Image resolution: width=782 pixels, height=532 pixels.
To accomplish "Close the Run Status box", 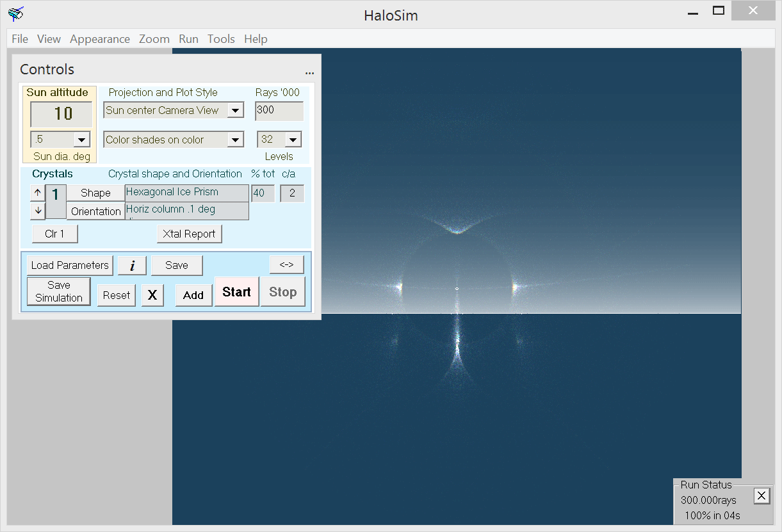I will [760, 496].
